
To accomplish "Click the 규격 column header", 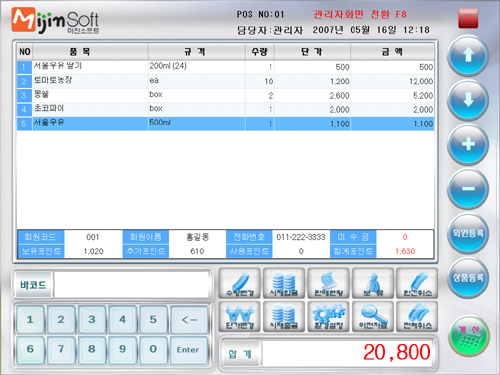I will pos(197,52).
